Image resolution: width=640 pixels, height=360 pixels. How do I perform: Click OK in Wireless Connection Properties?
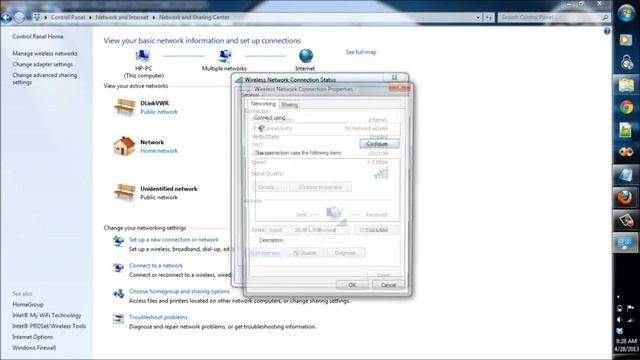[352, 285]
